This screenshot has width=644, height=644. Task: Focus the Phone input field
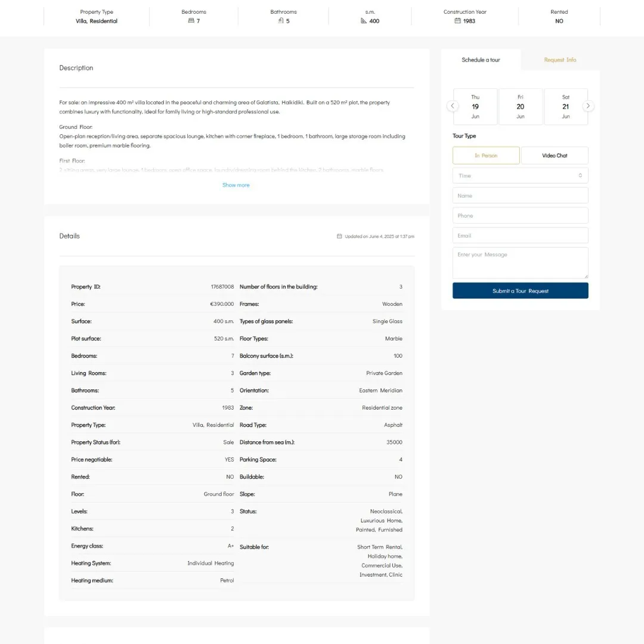coord(521,216)
